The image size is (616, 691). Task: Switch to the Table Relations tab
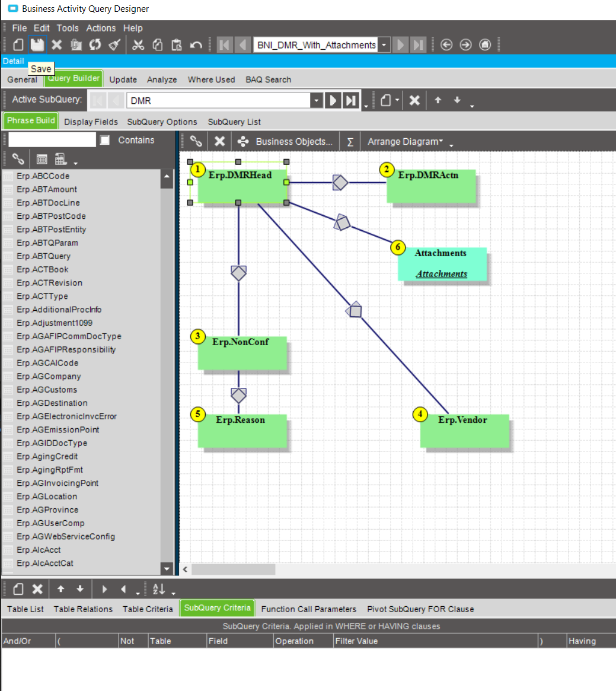point(83,609)
